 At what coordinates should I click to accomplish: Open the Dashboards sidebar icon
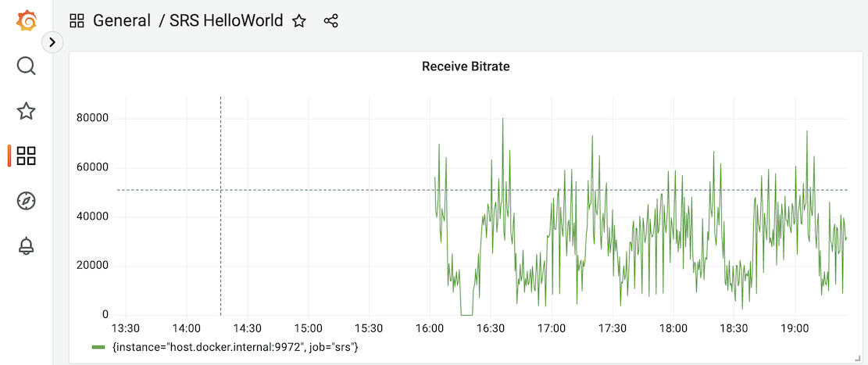(x=26, y=156)
